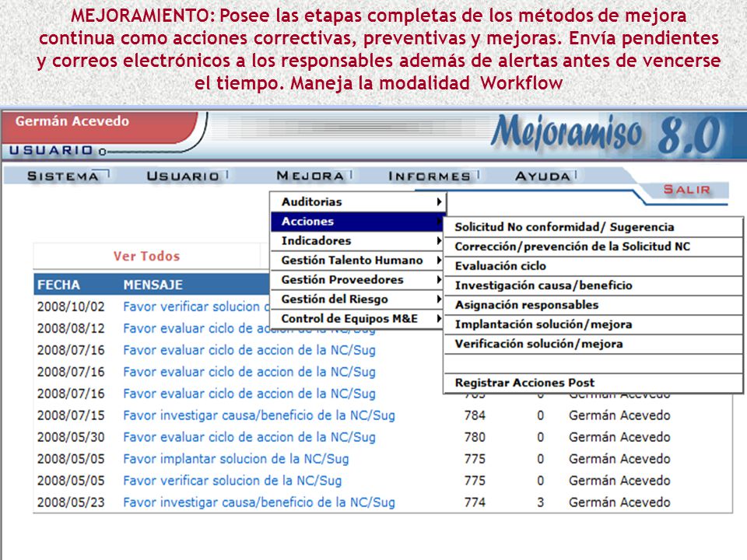Choose Implantación solución/mejora item

click(x=593, y=325)
